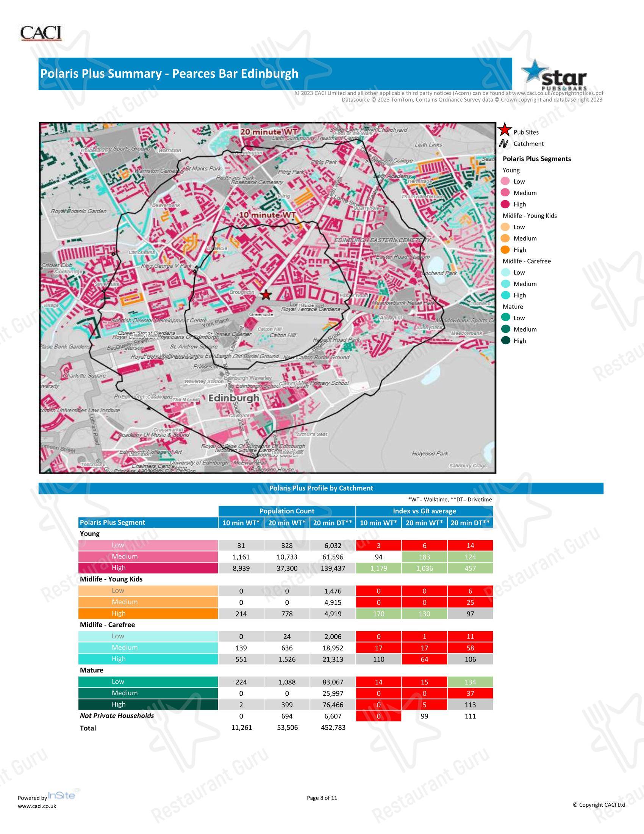Screen dimensions: 644x834
Task: Click the Young Low 6,032 cell
Action: (333, 546)
